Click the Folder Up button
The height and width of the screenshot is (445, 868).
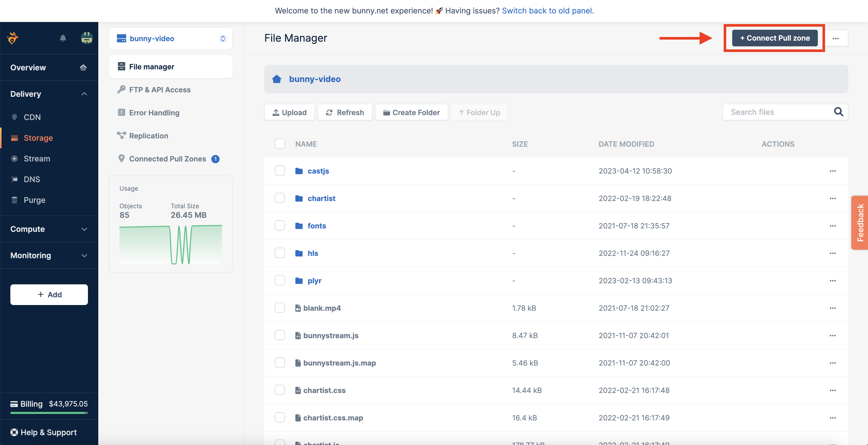(x=480, y=112)
